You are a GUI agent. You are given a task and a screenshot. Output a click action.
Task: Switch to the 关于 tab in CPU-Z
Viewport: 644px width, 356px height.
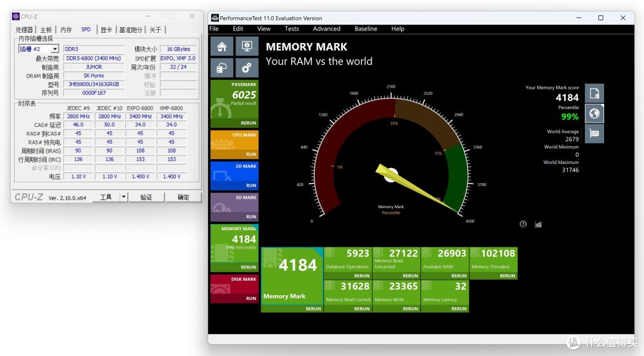tap(155, 30)
